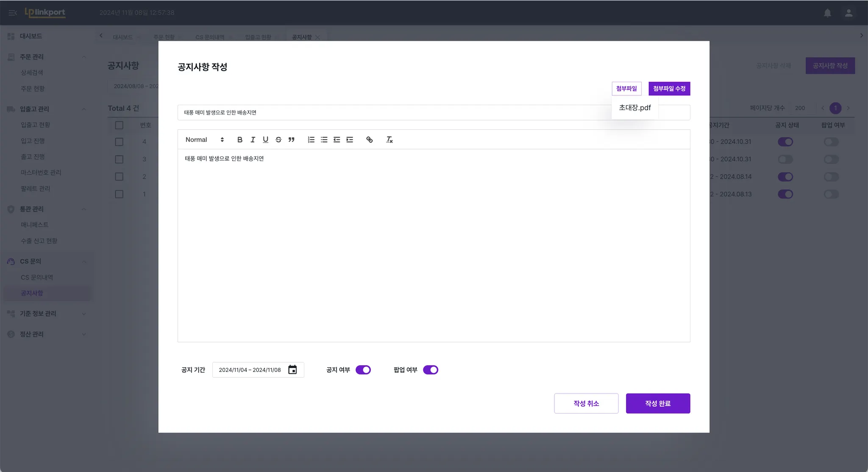
Task: Switch to the CS 문의내역 tab
Action: (210, 37)
